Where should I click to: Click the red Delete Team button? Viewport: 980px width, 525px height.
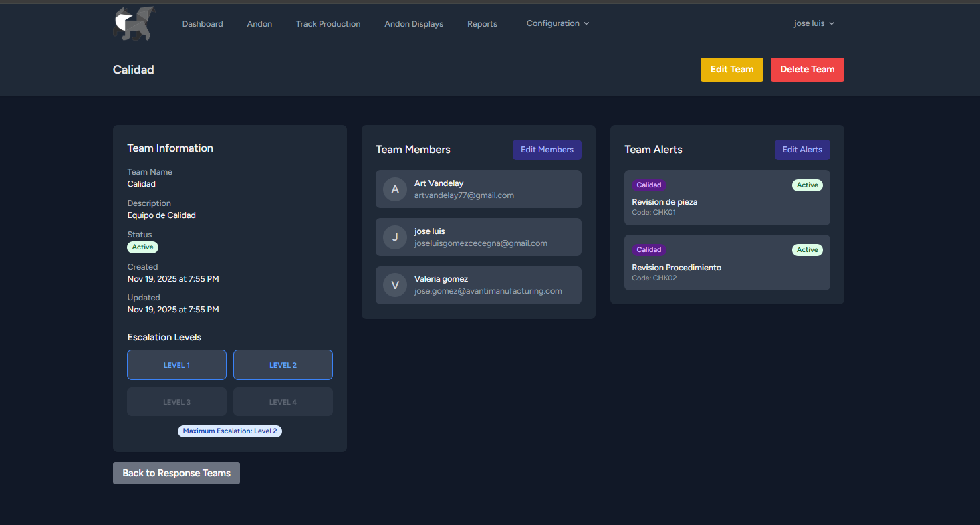807,70
